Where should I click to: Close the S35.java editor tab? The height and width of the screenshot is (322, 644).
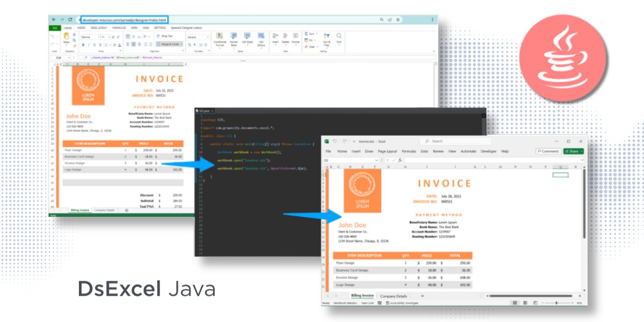coord(213,110)
